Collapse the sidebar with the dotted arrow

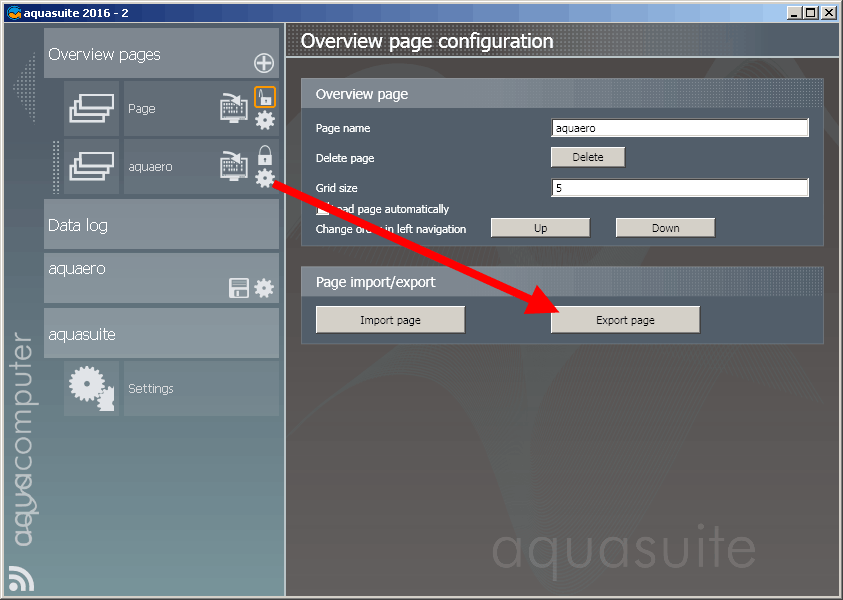[x=25, y=87]
